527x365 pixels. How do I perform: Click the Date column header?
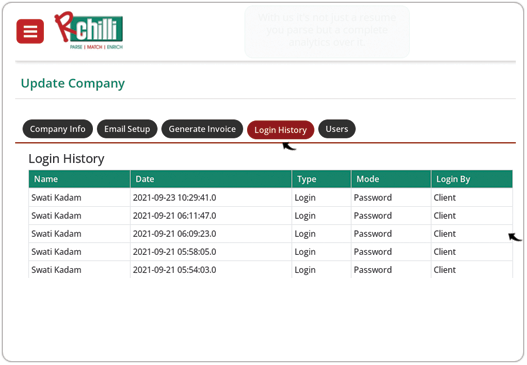(x=211, y=179)
